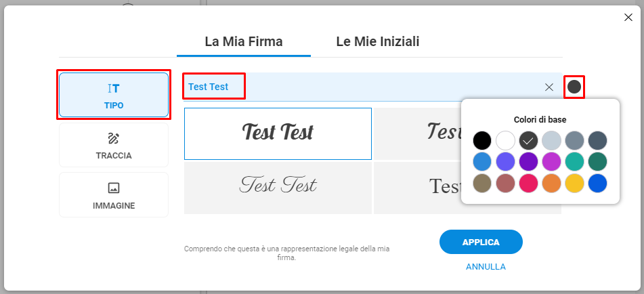Select the TIPO signature option
The width and height of the screenshot is (644, 294).
click(114, 95)
